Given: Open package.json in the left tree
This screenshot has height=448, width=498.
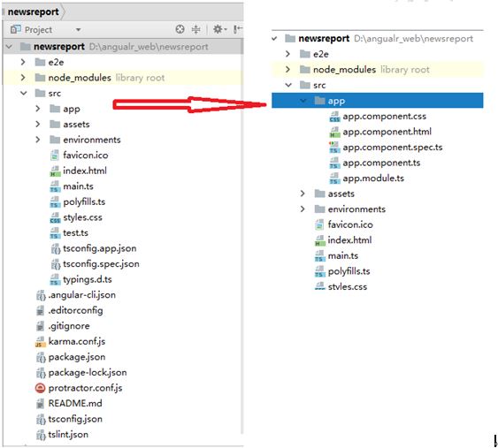Looking at the screenshot, I should 77,357.
